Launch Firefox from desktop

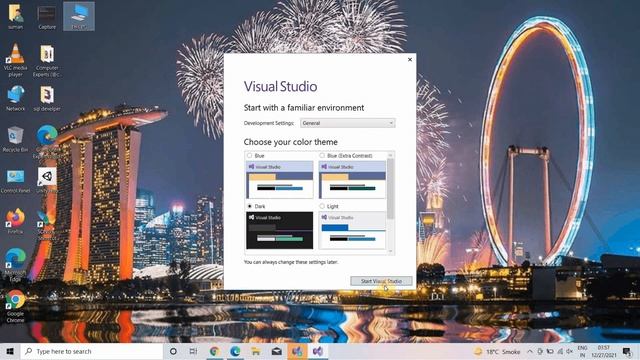pos(16,221)
